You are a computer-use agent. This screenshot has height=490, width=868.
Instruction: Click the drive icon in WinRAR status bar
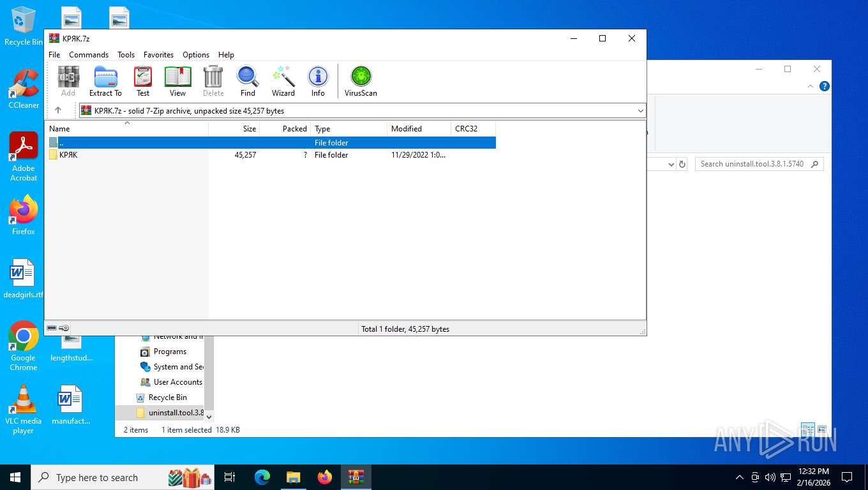(x=52, y=329)
